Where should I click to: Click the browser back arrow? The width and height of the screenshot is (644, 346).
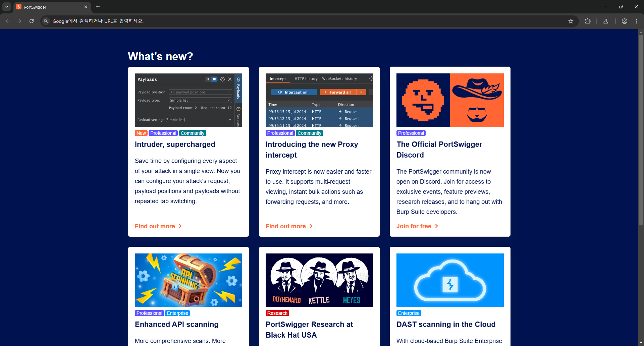[7, 21]
